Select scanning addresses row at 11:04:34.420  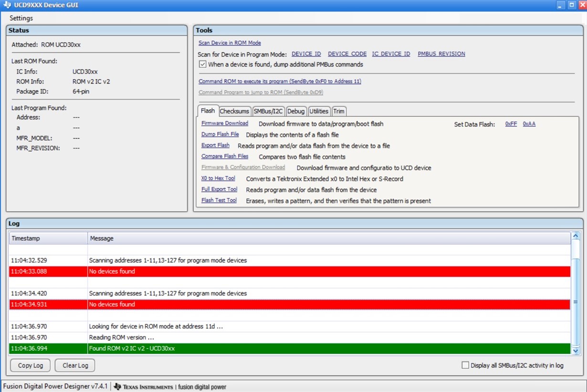[x=290, y=293]
